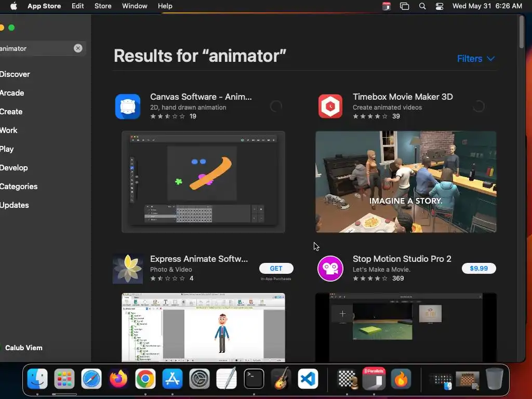Viewport: 532px width, 399px height.
Task: Open the Help menu
Action: 165,6
